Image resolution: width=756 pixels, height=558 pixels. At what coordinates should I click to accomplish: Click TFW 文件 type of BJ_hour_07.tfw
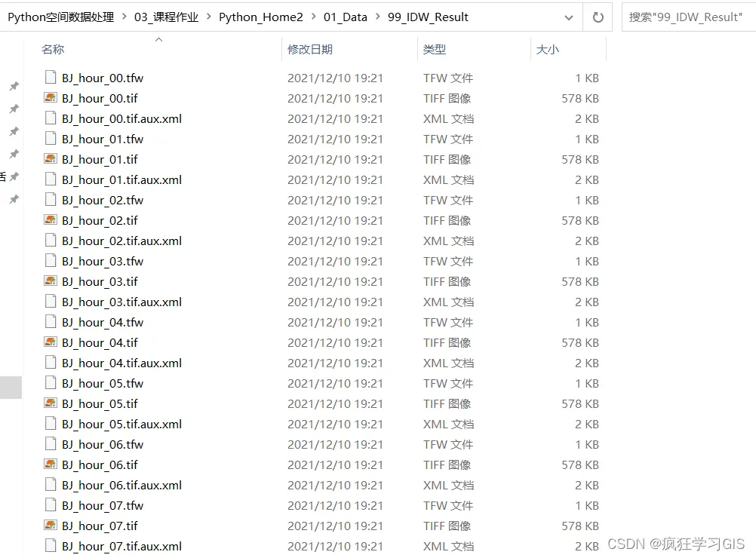tap(448, 505)
